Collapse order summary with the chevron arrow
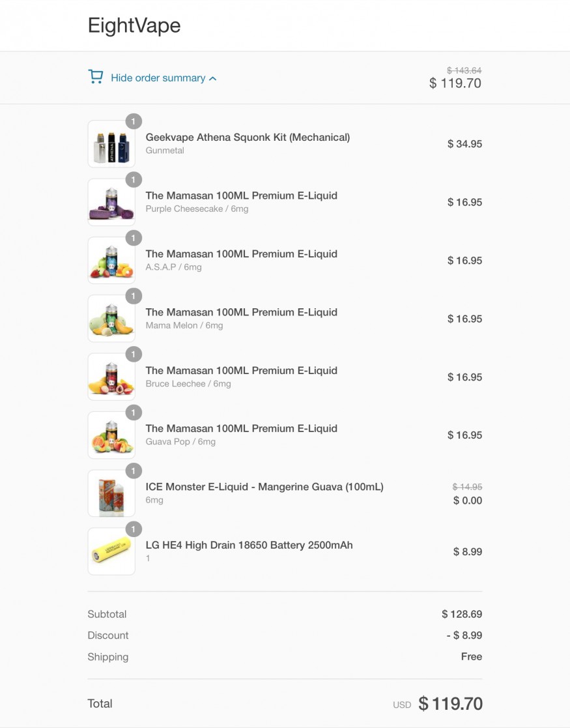 pos(212,78)
